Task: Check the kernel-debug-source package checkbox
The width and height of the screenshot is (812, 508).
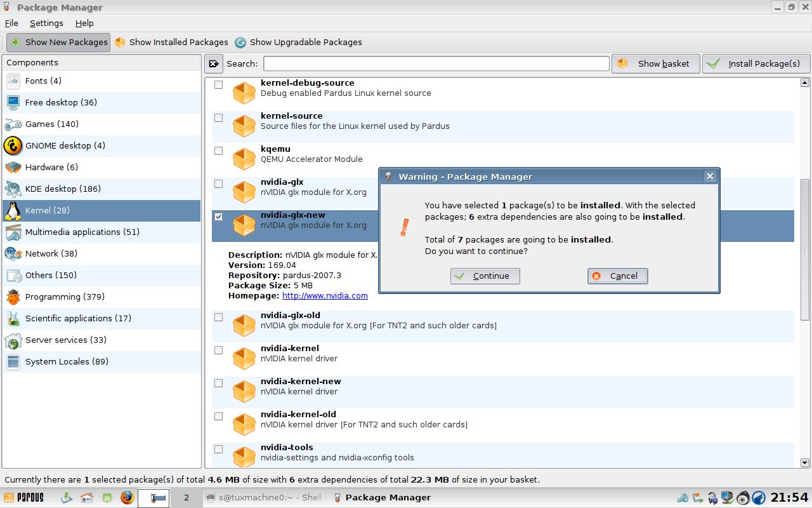Action: 219,84
